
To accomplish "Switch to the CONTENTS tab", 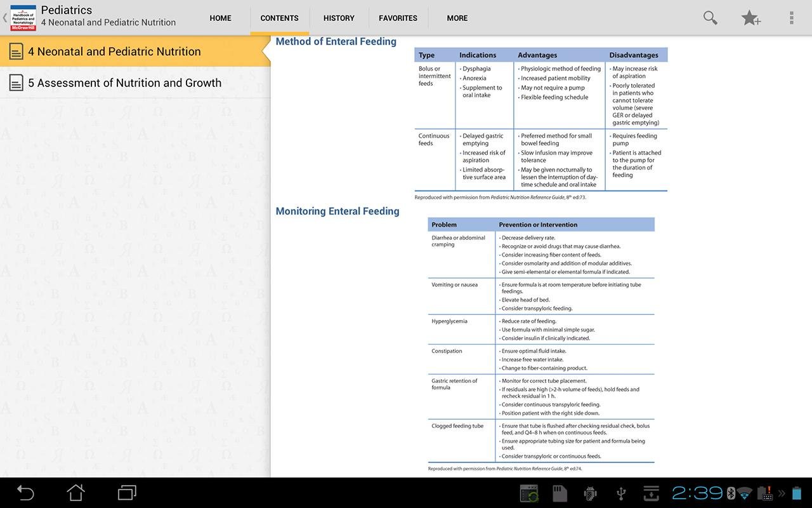I will [x=279, y=18].
